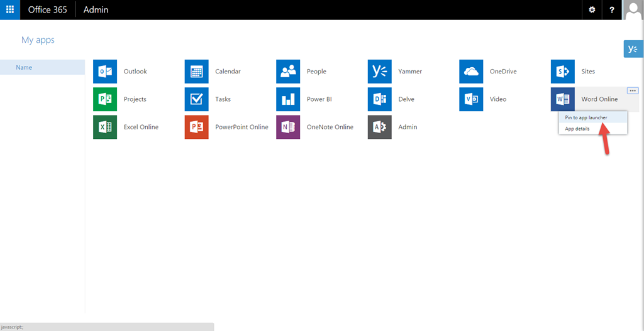644x331 pixels.
Task: Open the OneNote Online tile icon
Action: (288, 127)
